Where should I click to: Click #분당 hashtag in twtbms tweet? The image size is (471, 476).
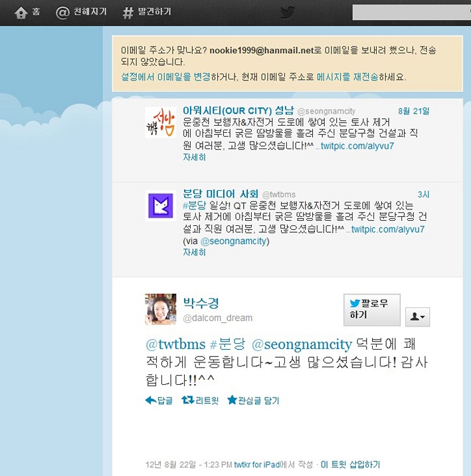195,205
